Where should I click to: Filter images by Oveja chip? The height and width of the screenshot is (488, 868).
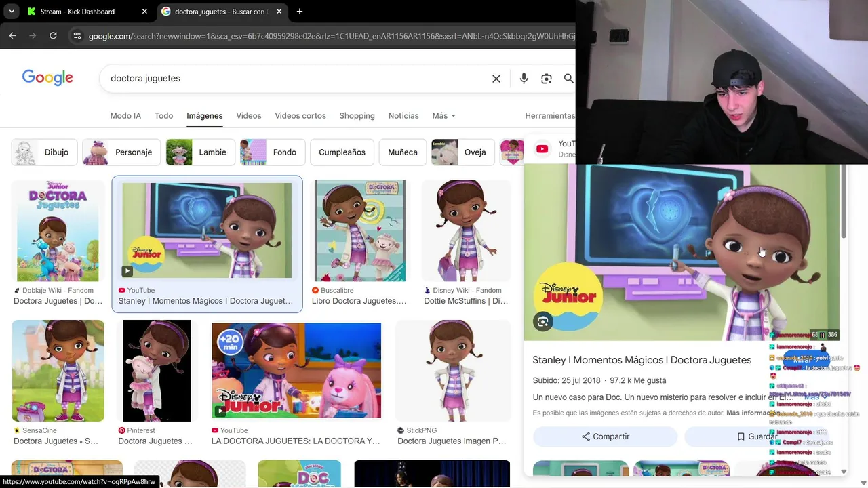click(463, 152)
